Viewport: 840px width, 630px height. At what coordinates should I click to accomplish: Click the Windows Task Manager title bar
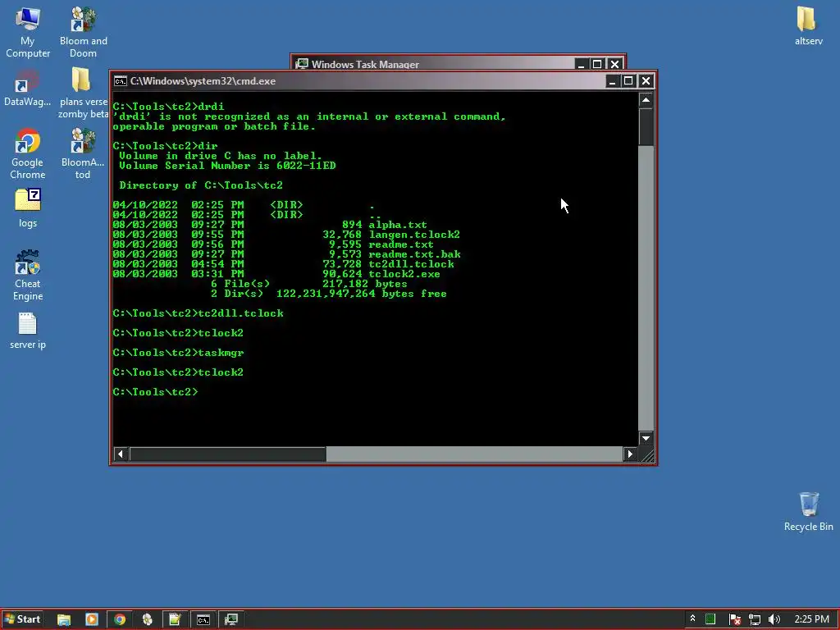tap(434, 63)
